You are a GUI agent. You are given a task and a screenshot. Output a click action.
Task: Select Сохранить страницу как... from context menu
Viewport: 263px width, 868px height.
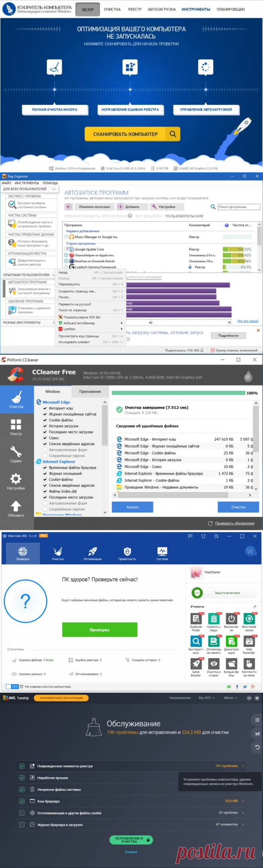pos(77,291)
